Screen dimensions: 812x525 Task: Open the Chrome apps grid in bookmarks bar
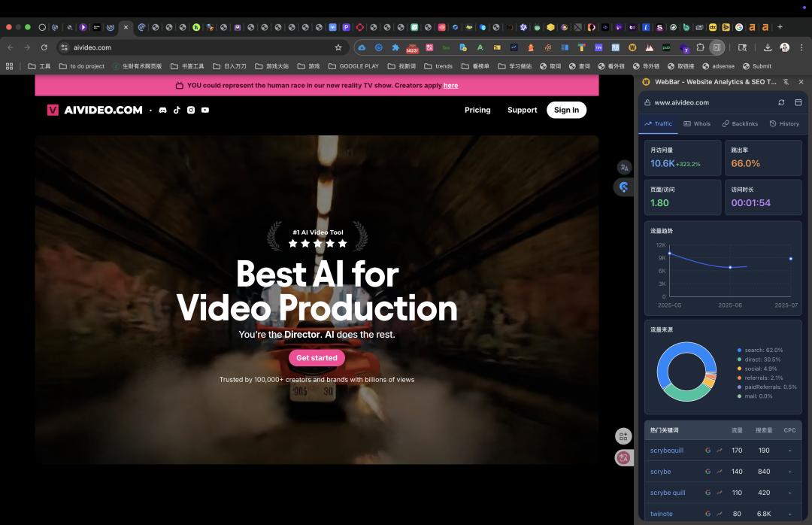click(9, 66)
